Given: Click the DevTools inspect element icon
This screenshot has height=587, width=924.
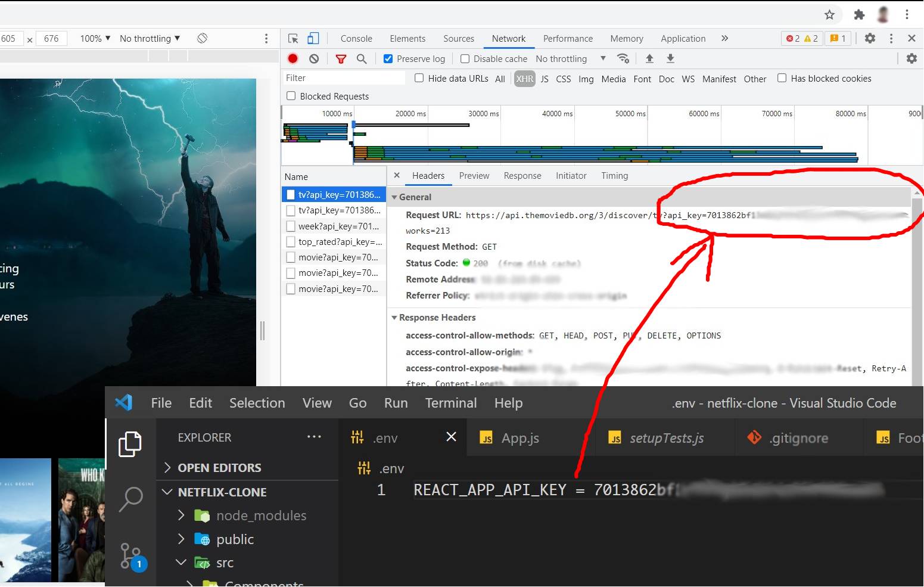Looking at the screenshot, I should click(293, 39).
